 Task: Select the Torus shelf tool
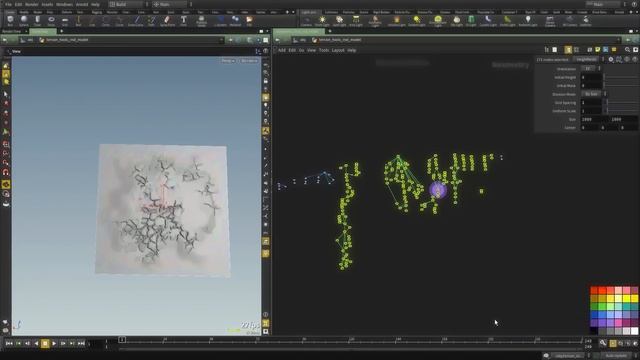tap(51, 20)
